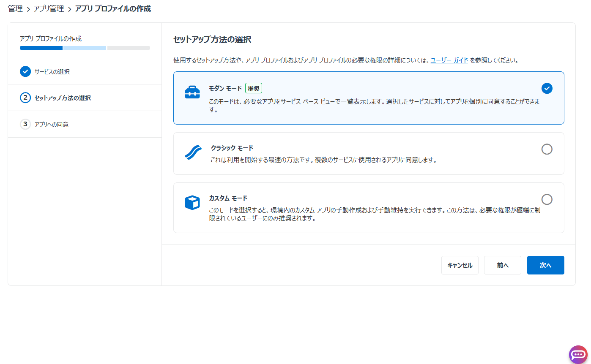Viewport: 591px width, 364px height.
Task: Click the Modern mode toolbox icon
Action: tap(192, 92)
